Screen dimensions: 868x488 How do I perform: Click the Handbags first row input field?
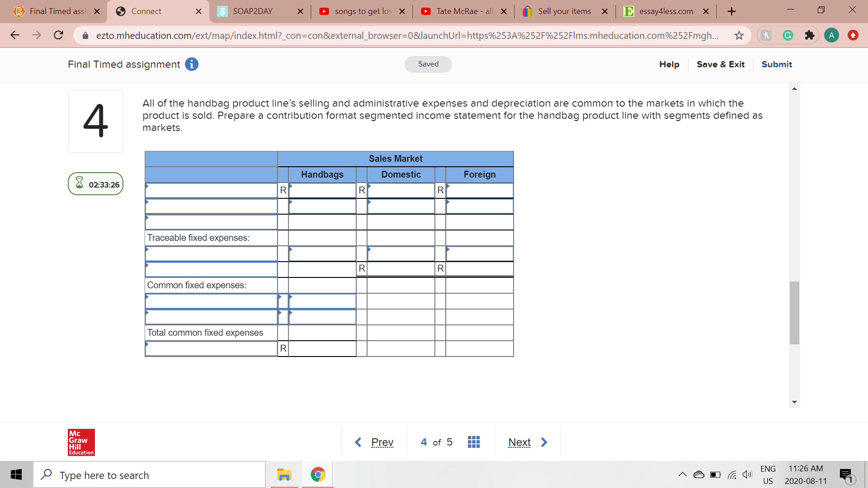pos(322,190)
